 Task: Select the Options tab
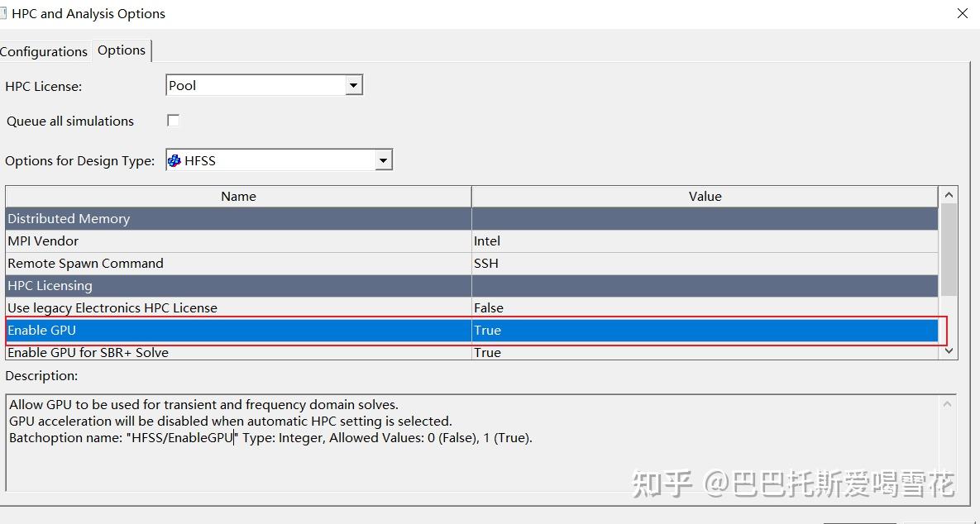[x=122, y=50]
